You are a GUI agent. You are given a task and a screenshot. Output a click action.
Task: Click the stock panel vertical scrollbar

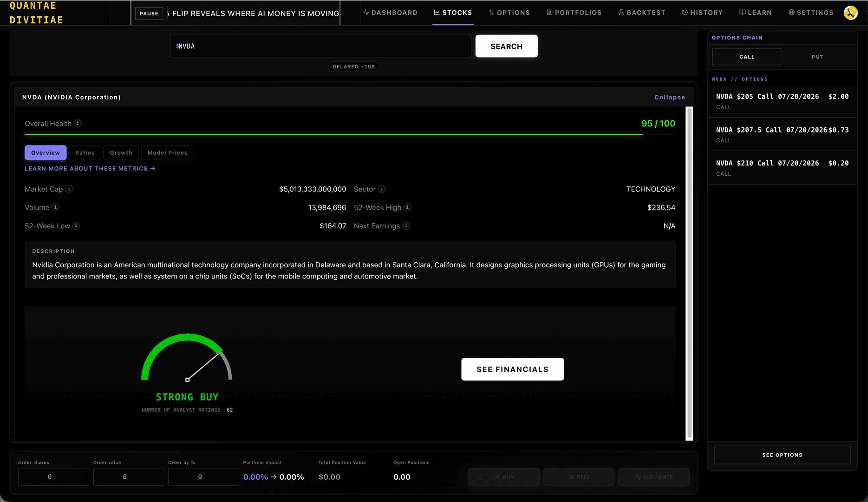pos(689,273)
